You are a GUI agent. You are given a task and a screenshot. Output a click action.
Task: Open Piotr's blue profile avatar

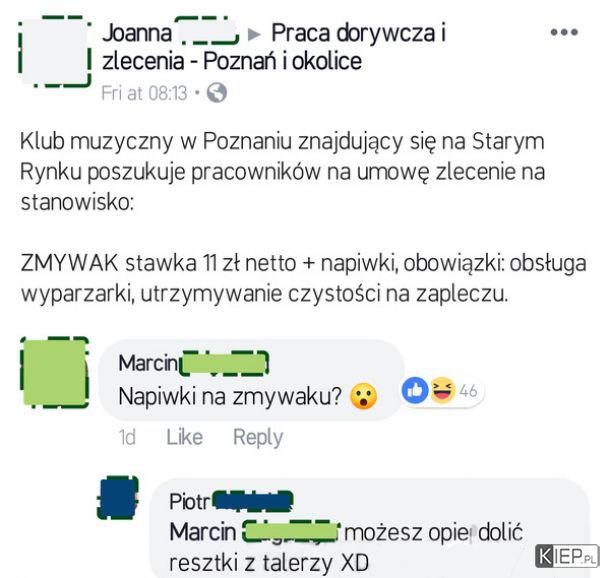pos(118,498)
